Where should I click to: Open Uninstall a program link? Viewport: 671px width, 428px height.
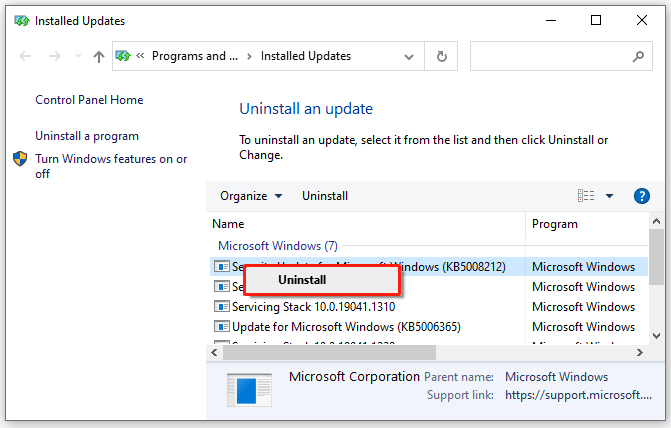click(87, 136)
